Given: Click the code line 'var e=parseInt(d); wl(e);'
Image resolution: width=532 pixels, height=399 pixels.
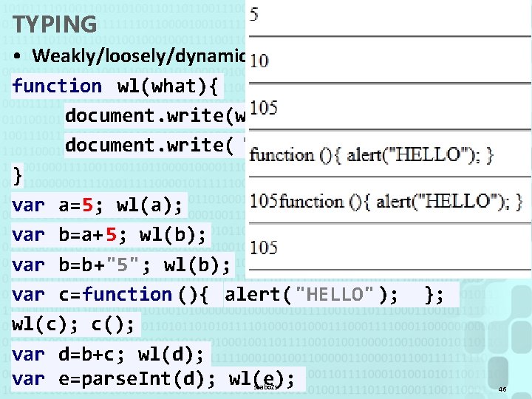Looking at the screenshot, I should 153,379.
